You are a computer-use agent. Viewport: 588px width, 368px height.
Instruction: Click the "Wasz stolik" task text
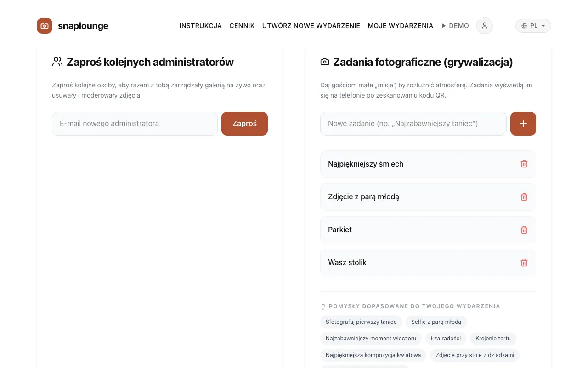(x=347, y=263)
